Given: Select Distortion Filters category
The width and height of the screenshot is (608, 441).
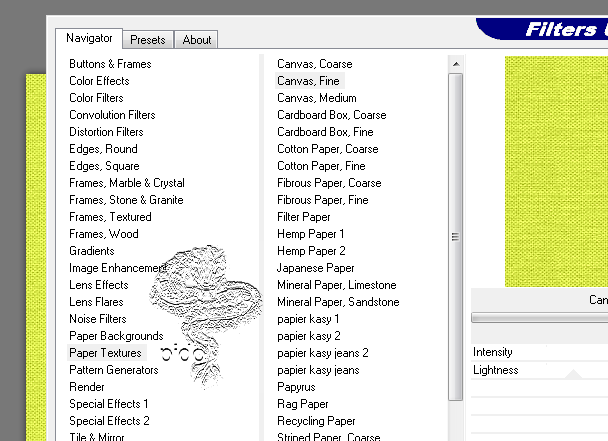Looking at the screenshot, I should pos(106,132).
